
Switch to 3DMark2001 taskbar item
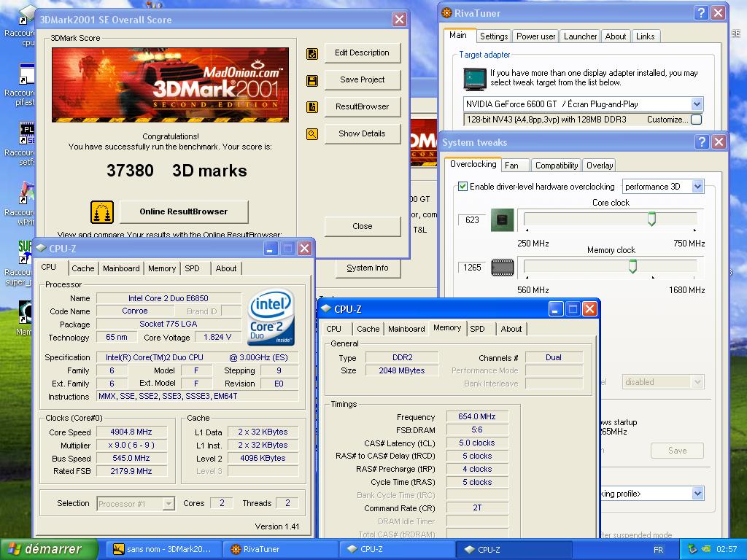163,549
